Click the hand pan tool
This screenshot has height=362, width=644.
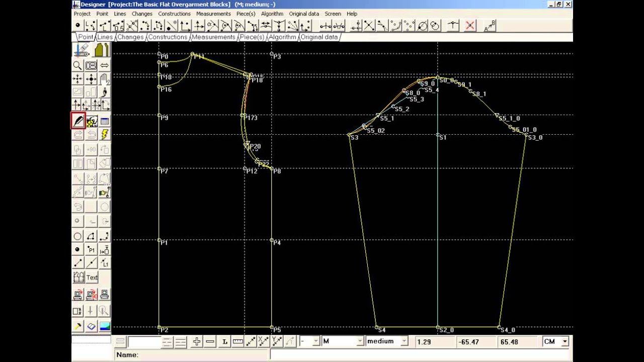click(x=105, y=79)
